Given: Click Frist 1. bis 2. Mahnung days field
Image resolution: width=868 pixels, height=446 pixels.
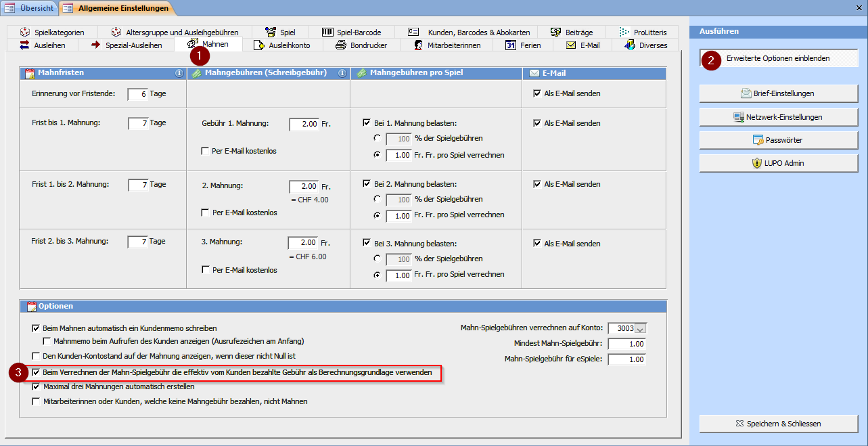Looking at the screenshot, I should point(137,185).
